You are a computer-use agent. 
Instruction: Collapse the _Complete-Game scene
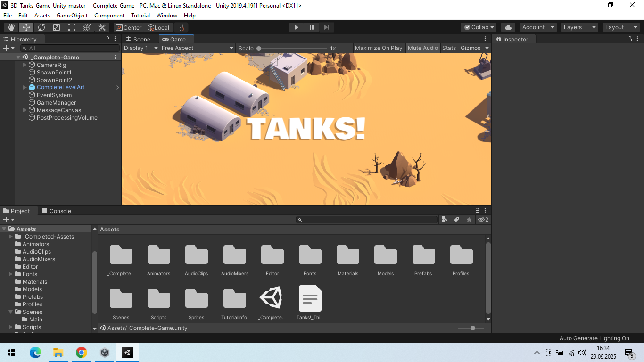(18, 57)
